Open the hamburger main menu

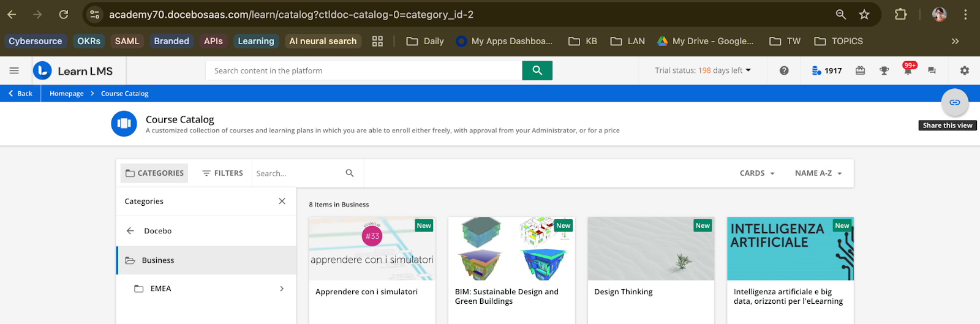click(14, 70)
